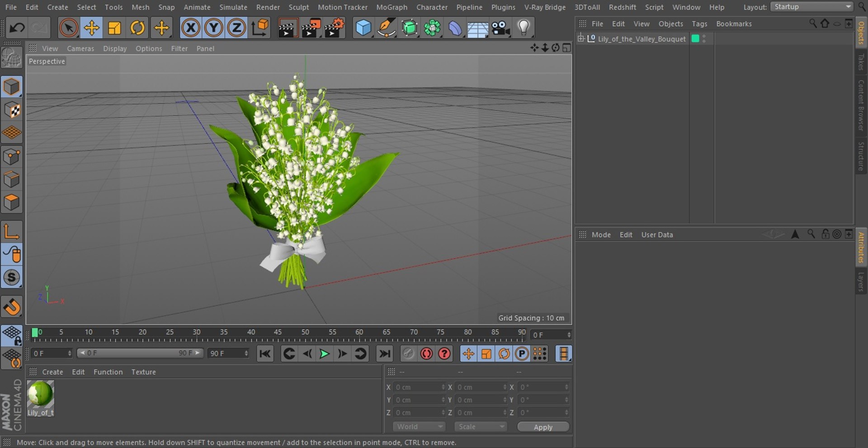The height and width of the screenshot is (448, 868).
Task: Open the Render menu
Action: click(268, 7)
